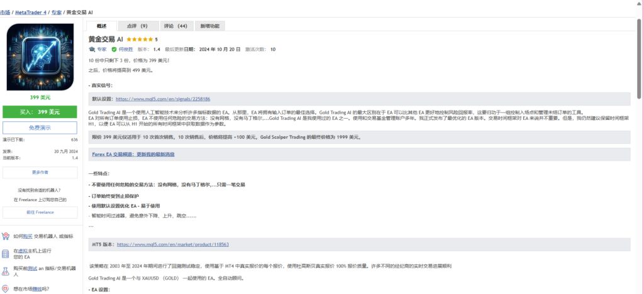The image size is (644, 294).
Task: Click the 黄金交易 AI product title
Action: (106, 40)
